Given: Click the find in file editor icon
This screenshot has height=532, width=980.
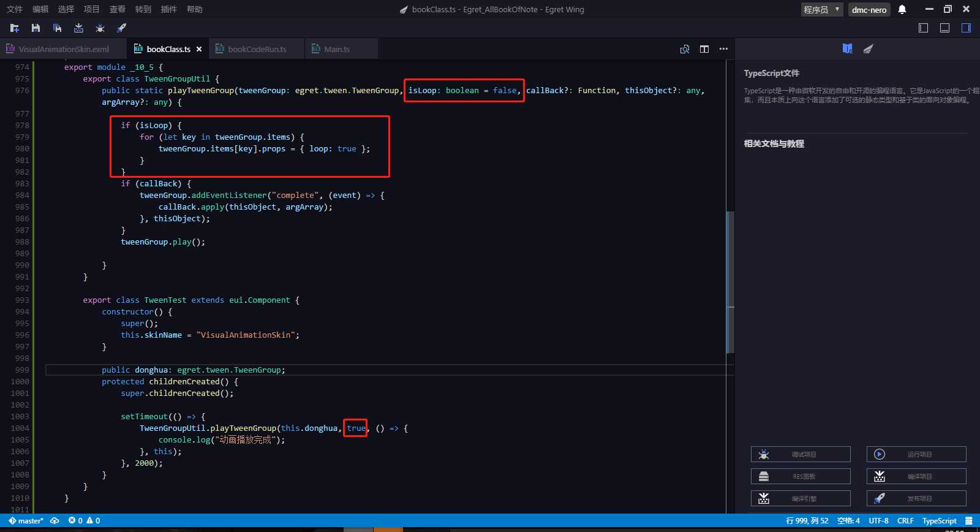Looking at the screenshot, I should (x=685, y=49).
